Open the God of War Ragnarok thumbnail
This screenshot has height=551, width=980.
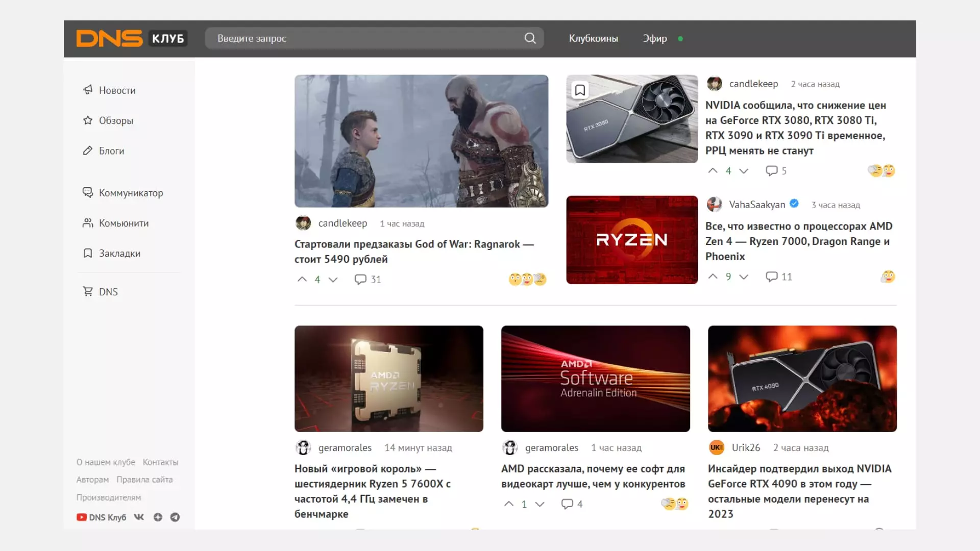point(421,141)
